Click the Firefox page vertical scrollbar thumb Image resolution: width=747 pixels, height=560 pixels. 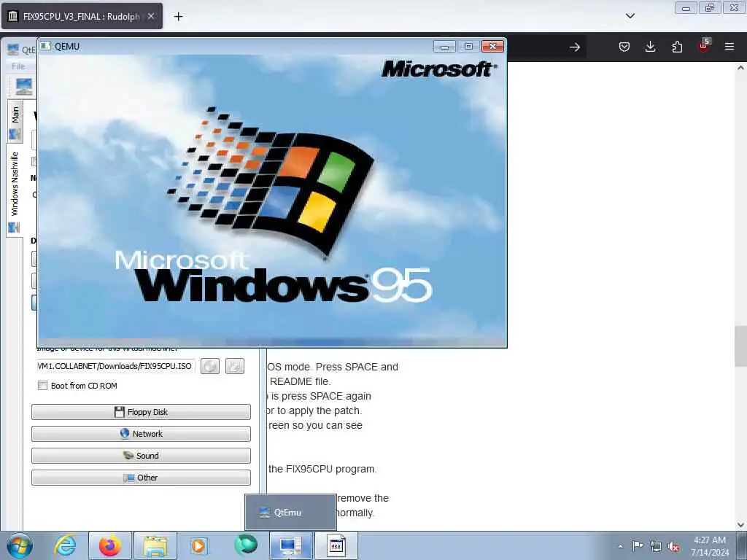tap(740, 346)
